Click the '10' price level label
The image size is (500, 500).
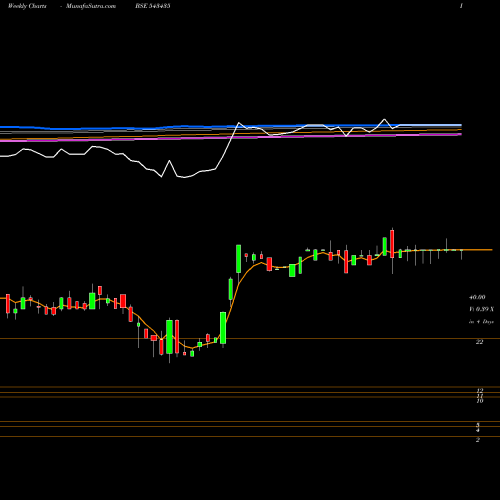[x=480, y=401]
